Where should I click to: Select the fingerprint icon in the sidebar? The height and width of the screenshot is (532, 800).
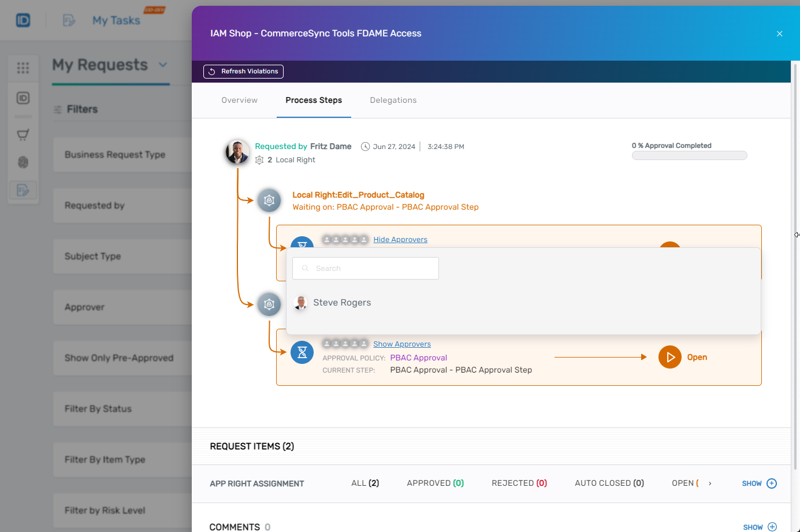tap(23, 162)
